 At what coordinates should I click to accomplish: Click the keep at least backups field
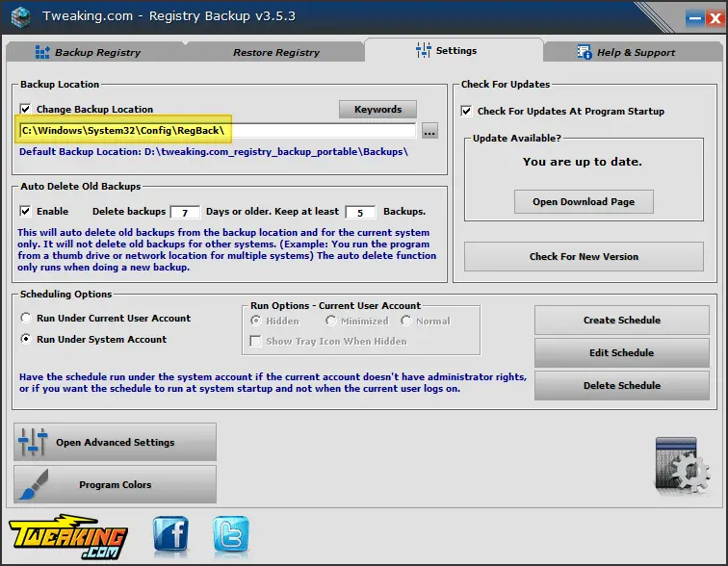(360, 213)
